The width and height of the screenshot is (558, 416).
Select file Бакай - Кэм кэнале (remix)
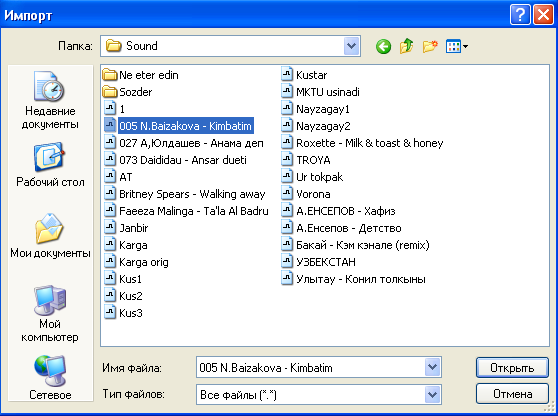(363, 245)
